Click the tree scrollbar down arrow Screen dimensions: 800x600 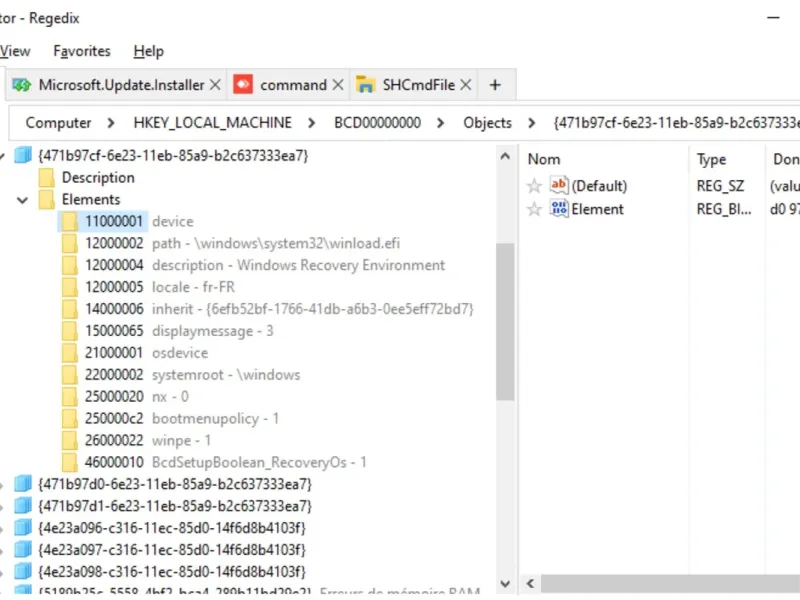tap(505, 583)
